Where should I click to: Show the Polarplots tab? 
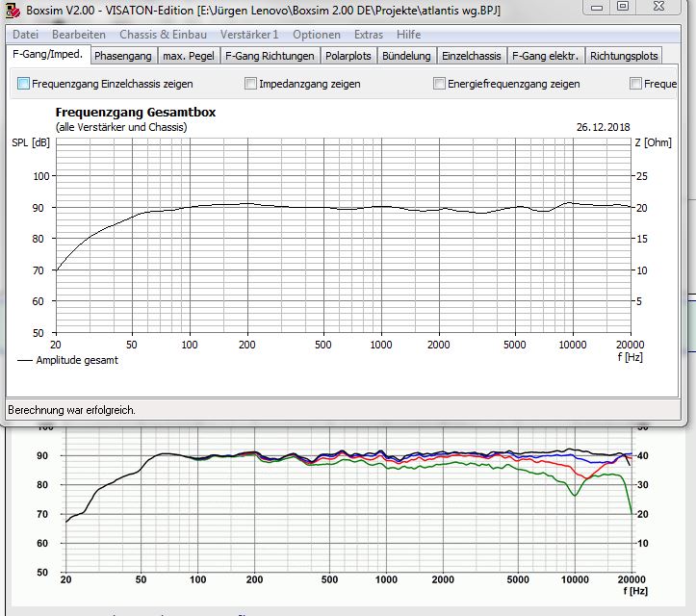pos(348,56)
